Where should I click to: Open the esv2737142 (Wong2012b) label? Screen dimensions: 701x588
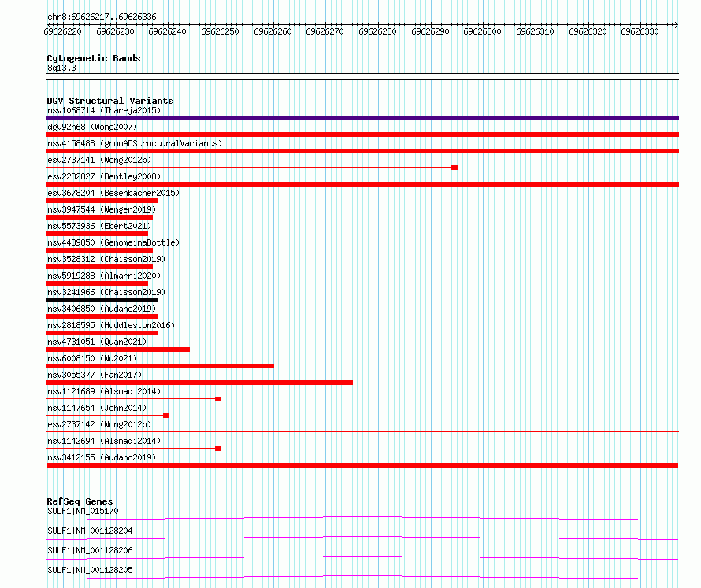99,424
